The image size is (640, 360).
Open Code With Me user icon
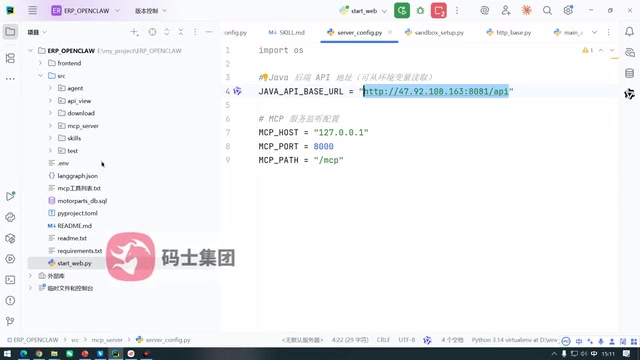pos(506,11)
